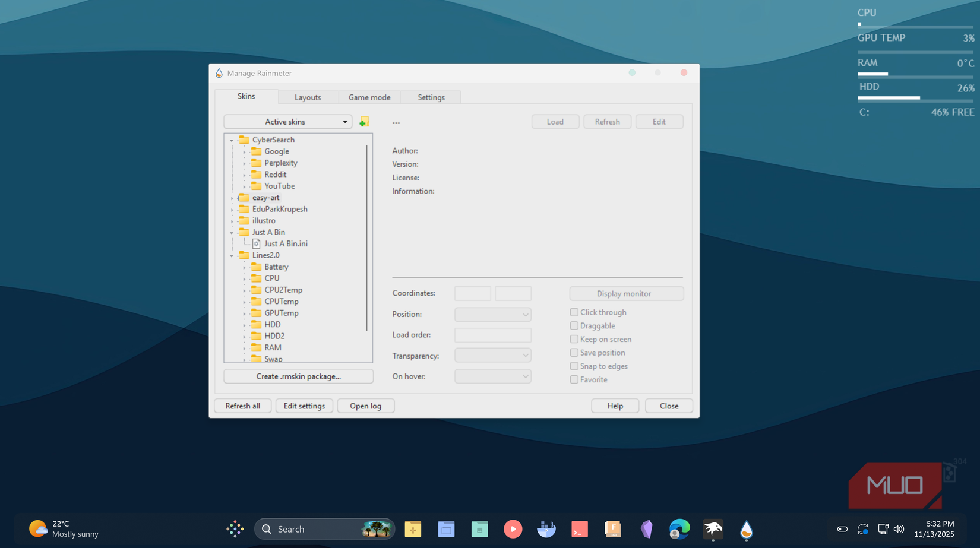Image resolution: width=980 pixels, height=548 pixels.
Task: Enable the Click through option
Action: tap(574, 312)
